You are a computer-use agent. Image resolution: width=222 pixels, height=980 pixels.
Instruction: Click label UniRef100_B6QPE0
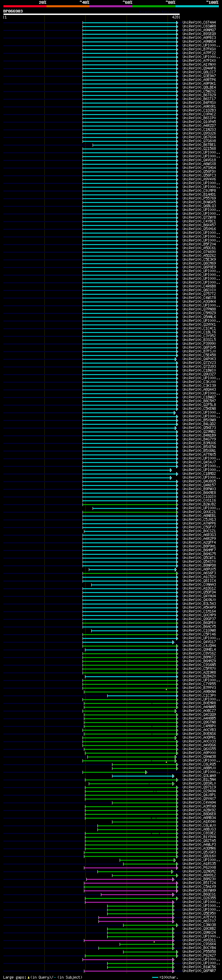click(199, 623)
